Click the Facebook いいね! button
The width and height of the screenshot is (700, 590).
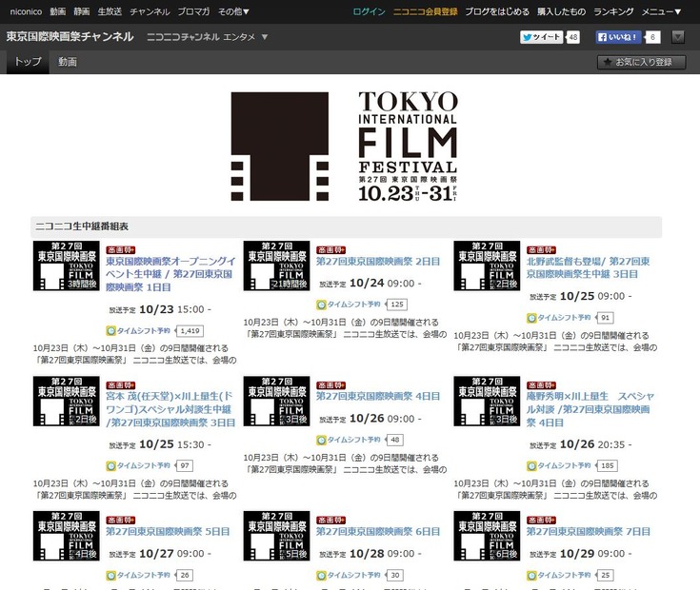(x=618, y=37)
